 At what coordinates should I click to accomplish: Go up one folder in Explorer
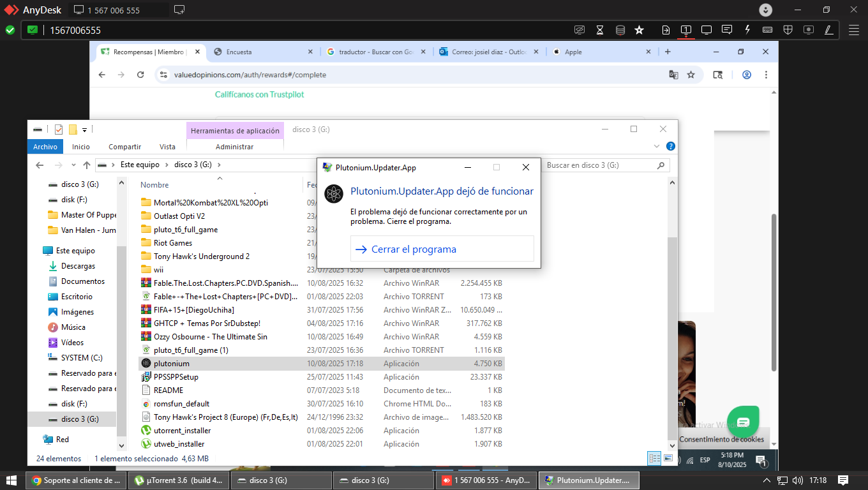point(87,165)
